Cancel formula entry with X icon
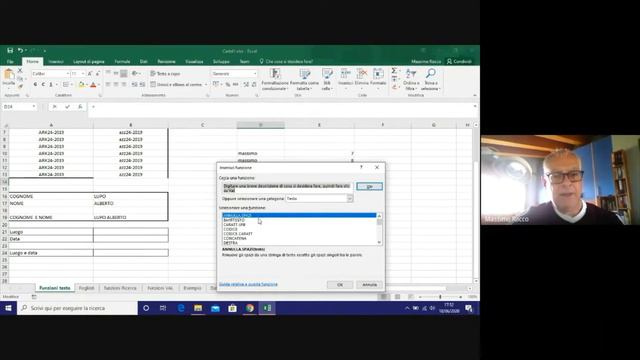The height and width of the screenshot is (360, 640). tap(54, 107)
